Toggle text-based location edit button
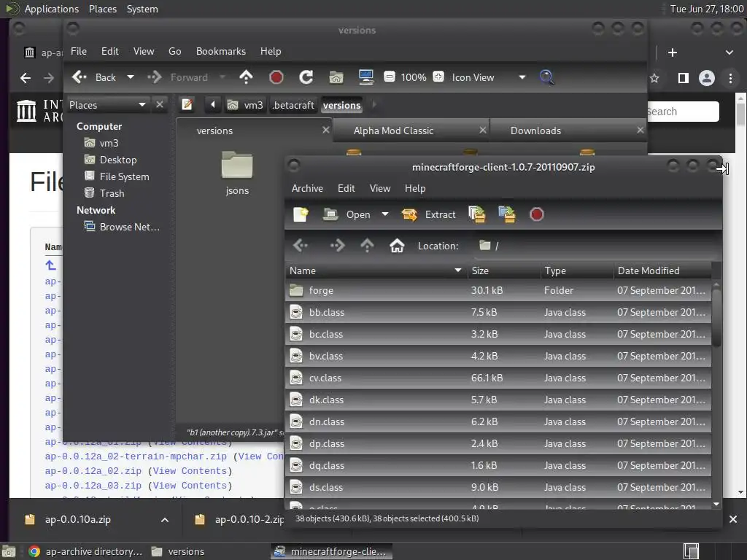This screenshot has width=747, height=560. pos(187,105)
